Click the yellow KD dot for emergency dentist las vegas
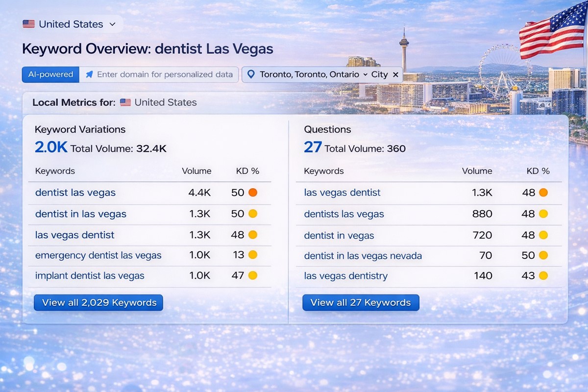 (x=253, y=255)
